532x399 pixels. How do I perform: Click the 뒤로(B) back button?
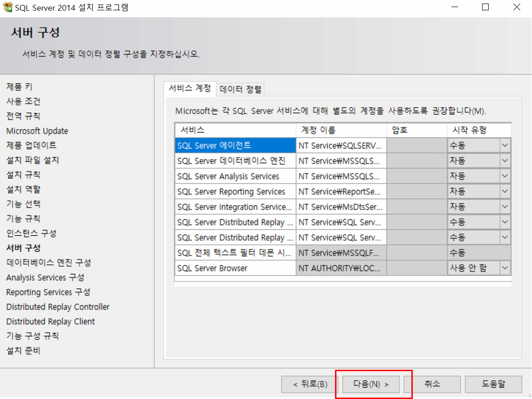[310, 384]
